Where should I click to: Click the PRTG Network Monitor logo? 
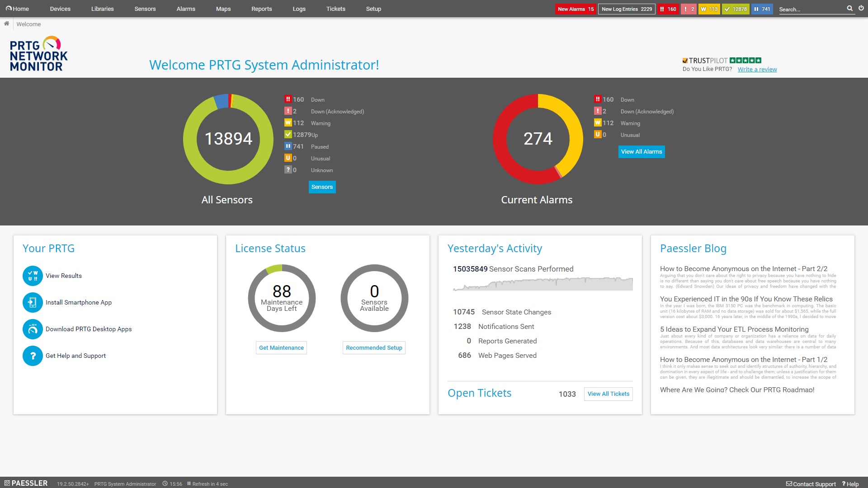tap(39, 54)
